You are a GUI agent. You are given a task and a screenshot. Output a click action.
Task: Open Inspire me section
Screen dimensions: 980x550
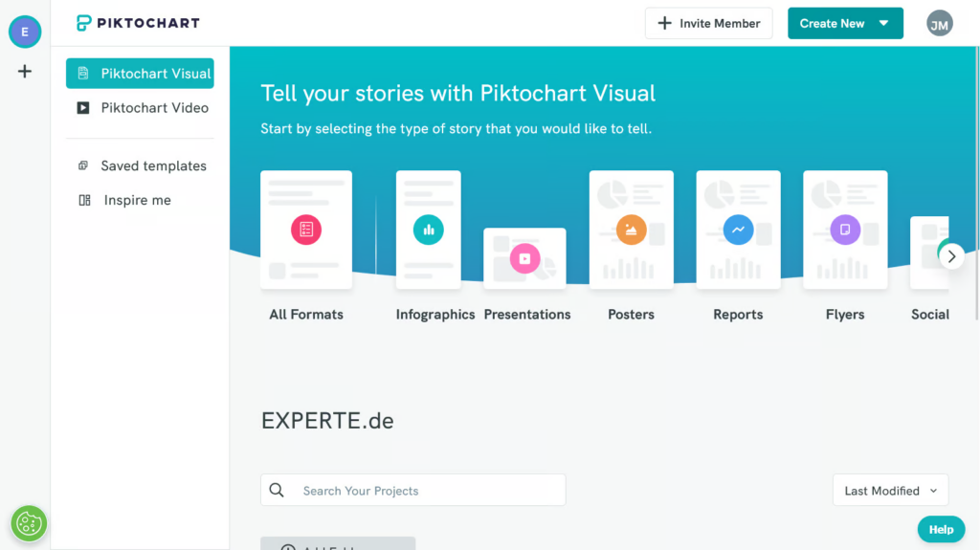(x=140, y=200)
